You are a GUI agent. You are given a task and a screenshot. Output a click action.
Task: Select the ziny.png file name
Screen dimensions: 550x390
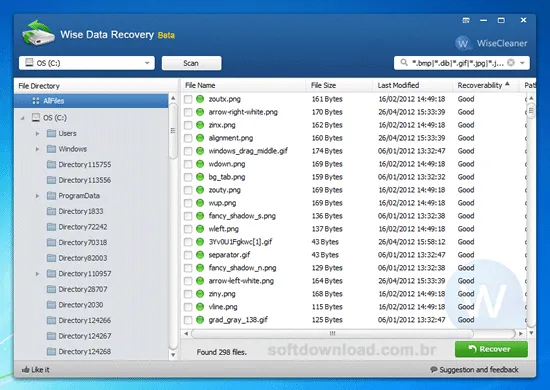[x=222, y=294]
